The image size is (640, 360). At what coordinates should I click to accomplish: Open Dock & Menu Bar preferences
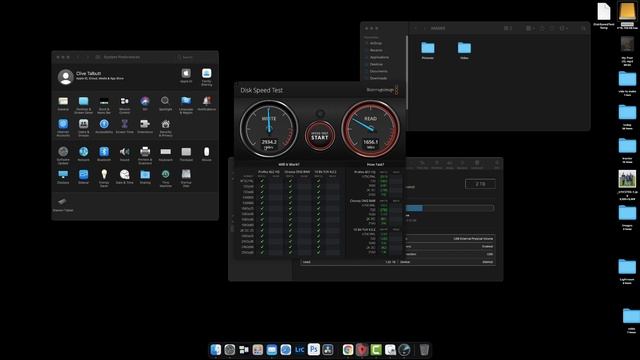(x=104, y=104)
